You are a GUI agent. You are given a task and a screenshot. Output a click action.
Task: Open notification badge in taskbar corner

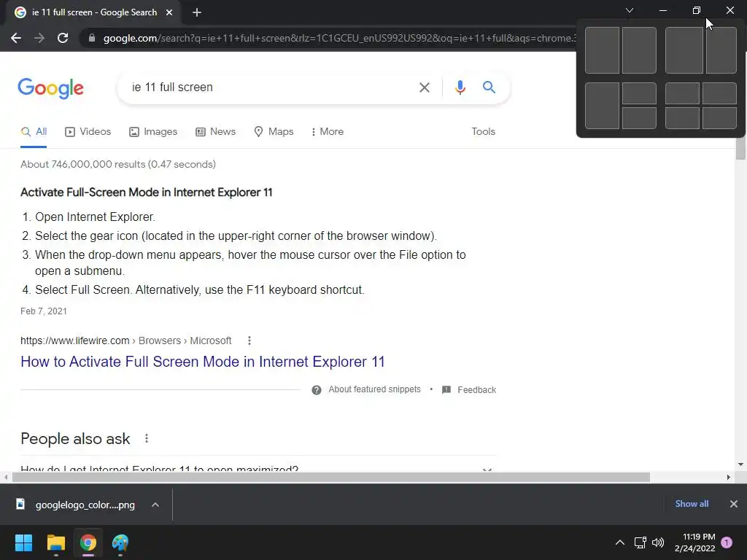tap(727, 542)
